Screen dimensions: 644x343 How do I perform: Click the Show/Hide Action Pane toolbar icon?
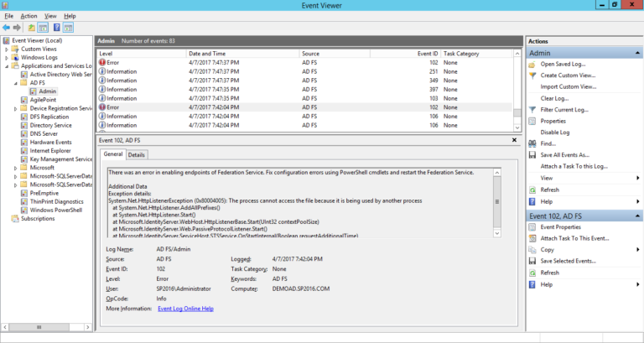point(68,28)
